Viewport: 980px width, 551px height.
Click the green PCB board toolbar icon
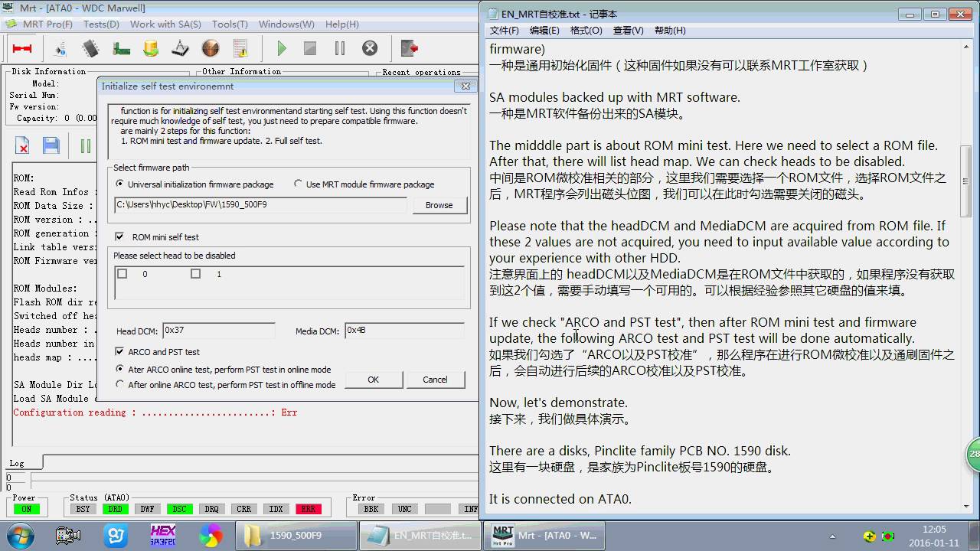click(121, 48)
